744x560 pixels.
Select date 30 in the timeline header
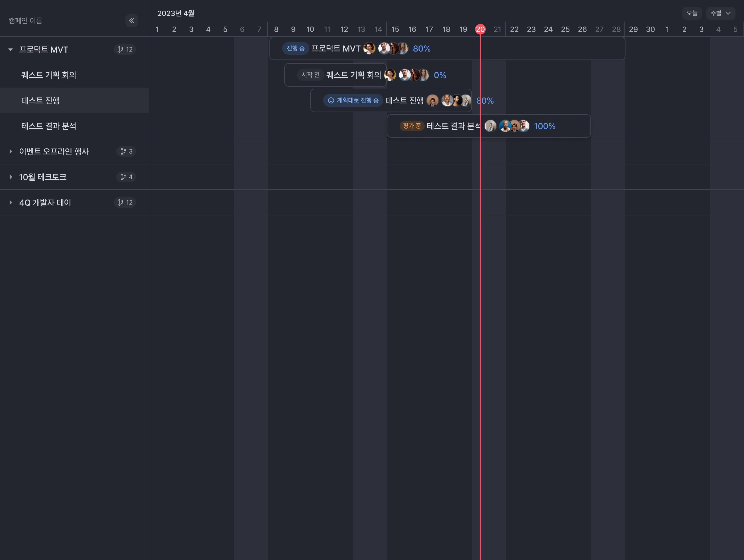pyautogui.click(x=650, y=29)
